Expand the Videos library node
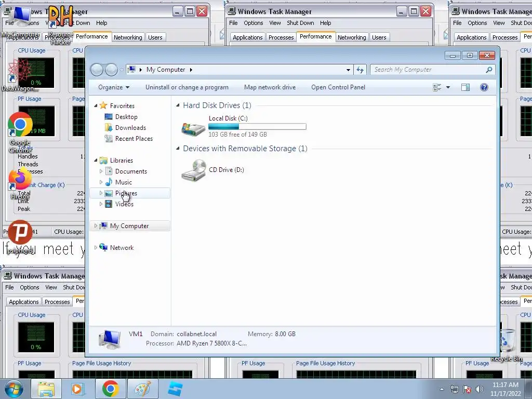Screen dimensions: 532x399 pyautogui.click(x=101, y=204)
